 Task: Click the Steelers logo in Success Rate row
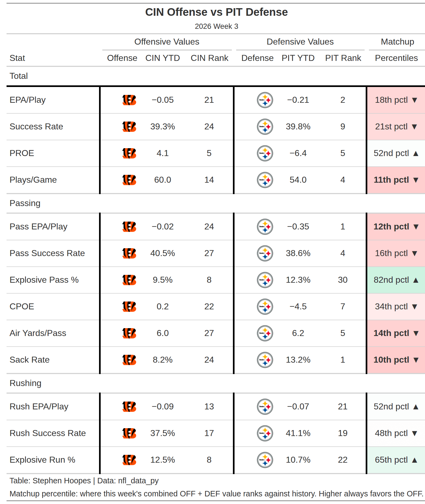pos(265,127)
